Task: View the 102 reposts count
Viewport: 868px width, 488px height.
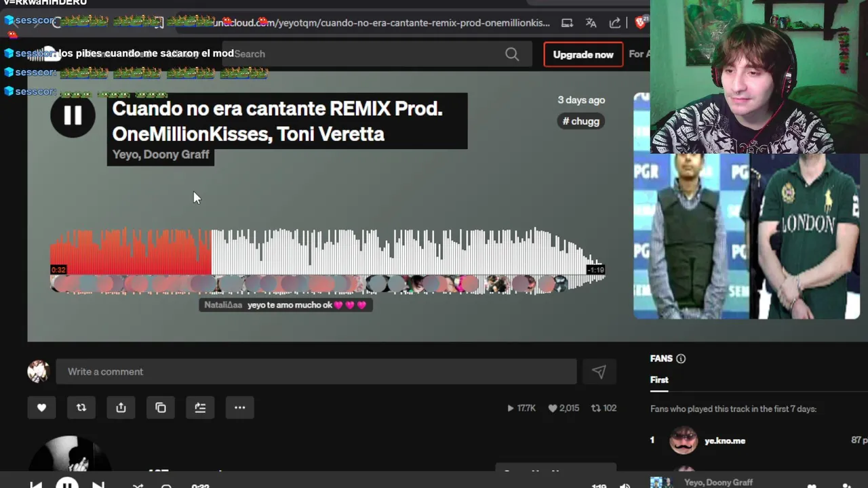Action: click(604, 408)
